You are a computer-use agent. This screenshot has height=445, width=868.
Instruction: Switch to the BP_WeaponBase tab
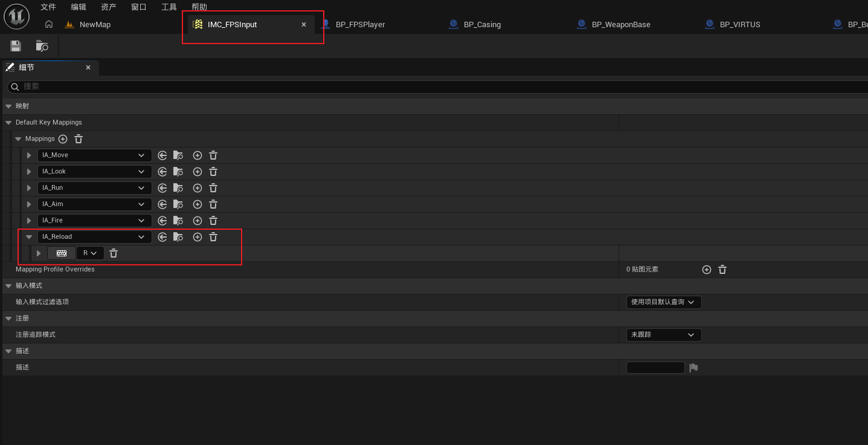click(621, 25)
